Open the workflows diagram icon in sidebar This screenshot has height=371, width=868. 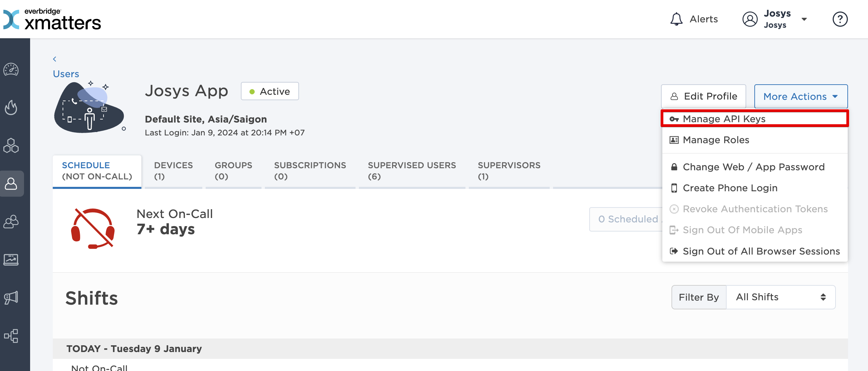coord(11,336)
